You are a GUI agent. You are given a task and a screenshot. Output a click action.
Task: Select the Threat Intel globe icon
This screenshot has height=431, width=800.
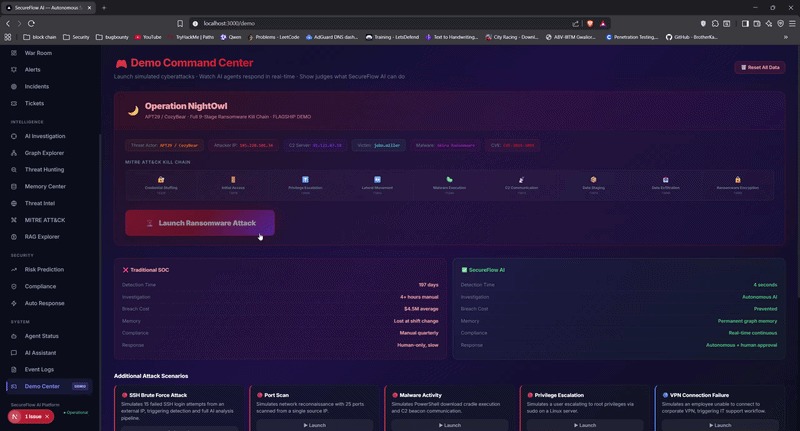click(x=14, y=204)
